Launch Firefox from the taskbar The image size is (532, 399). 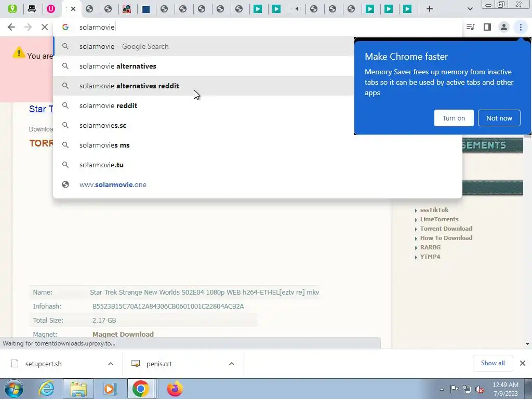(175, 389)
